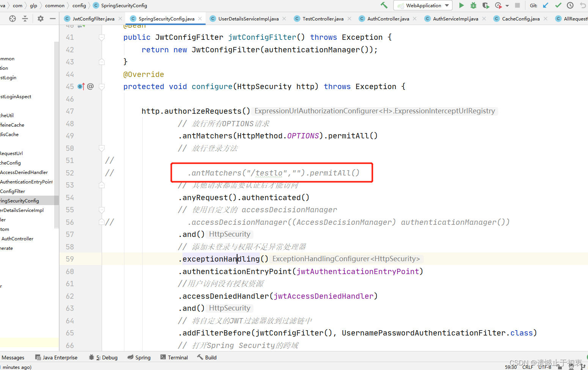Hide the project panel with the minus icon
This screenshot has width=588, height=370.
53,19
